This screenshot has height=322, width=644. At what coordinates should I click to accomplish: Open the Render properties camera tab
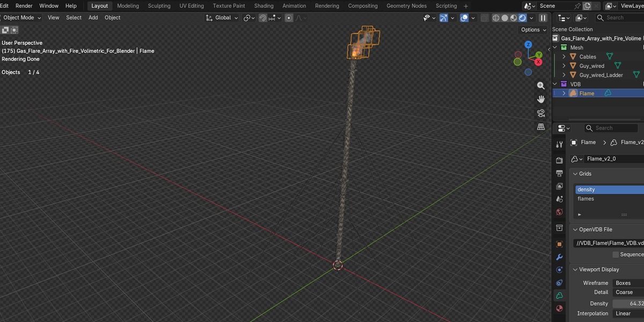pyautogui.click(x=559, y=160)
